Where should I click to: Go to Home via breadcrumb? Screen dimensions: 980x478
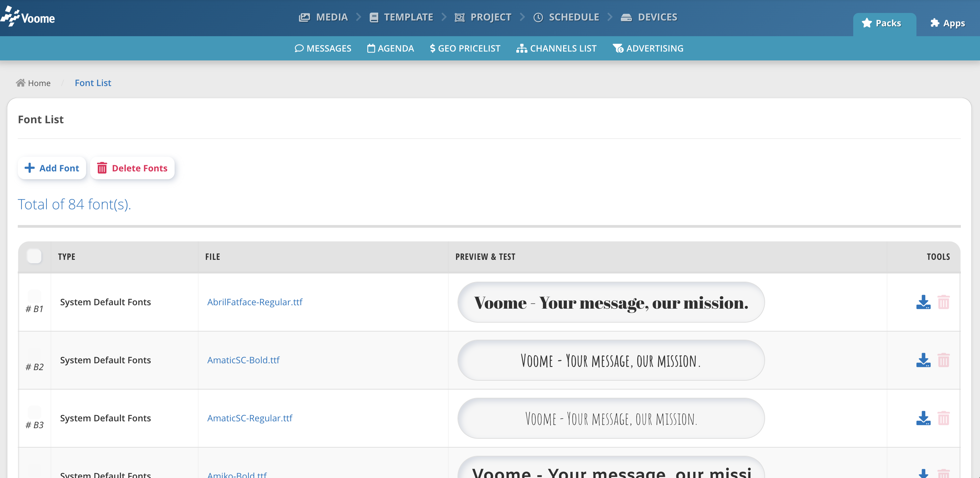tap(33, 83)
